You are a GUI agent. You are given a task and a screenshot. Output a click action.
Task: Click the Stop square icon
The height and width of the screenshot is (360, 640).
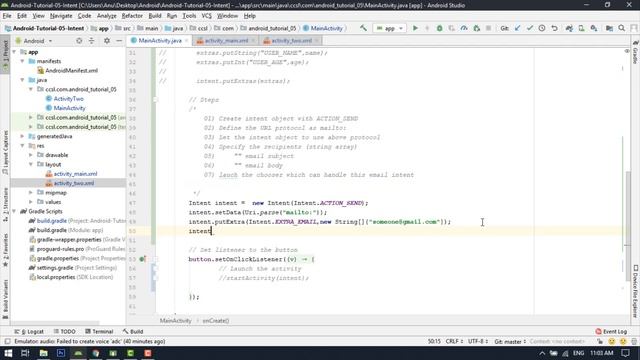click(488, 28)
